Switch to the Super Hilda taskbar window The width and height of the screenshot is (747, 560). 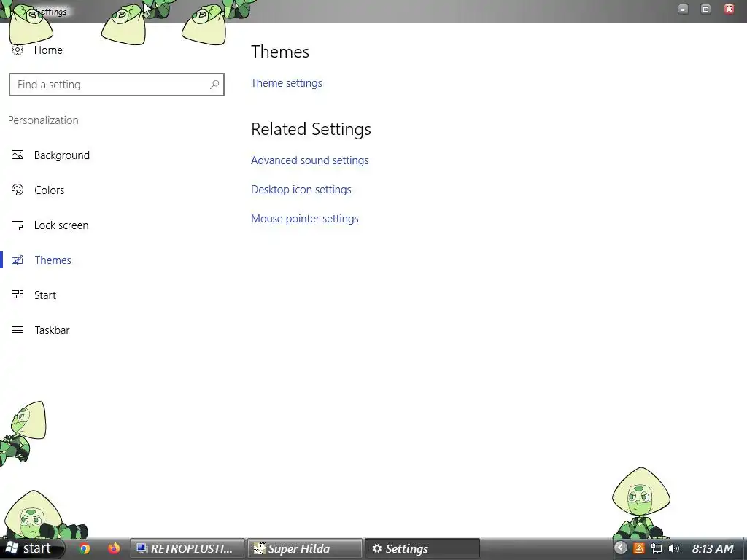[x=304, y=548]
